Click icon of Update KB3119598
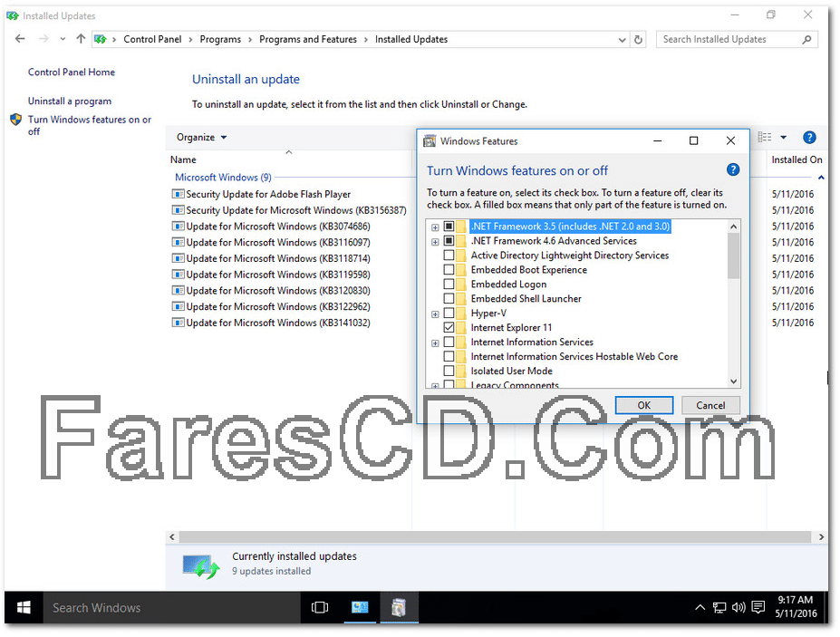Image resolution: width=840 pixels, height=637 pixels. (x=178, y=275)
